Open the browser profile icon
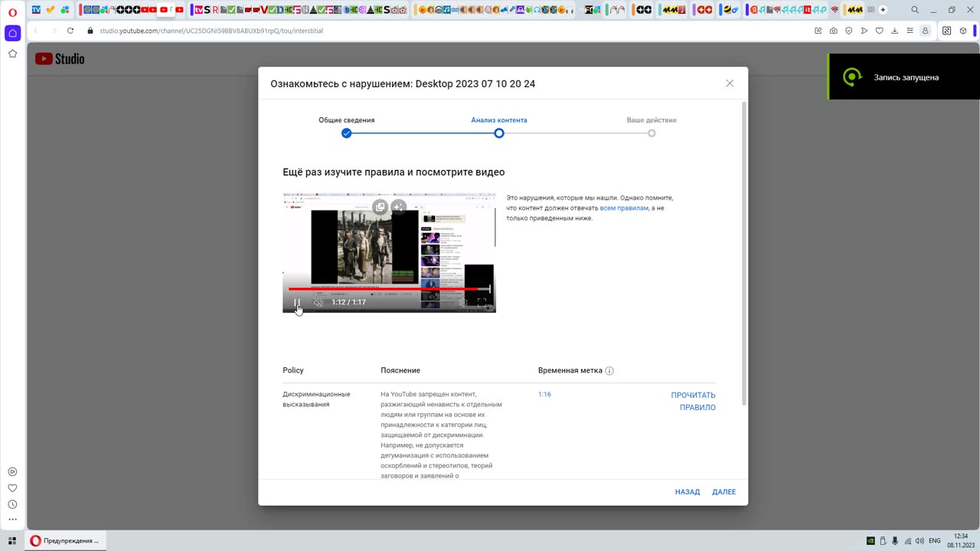The height and width of the screenshot is (551, 980). tap(926, 31)
